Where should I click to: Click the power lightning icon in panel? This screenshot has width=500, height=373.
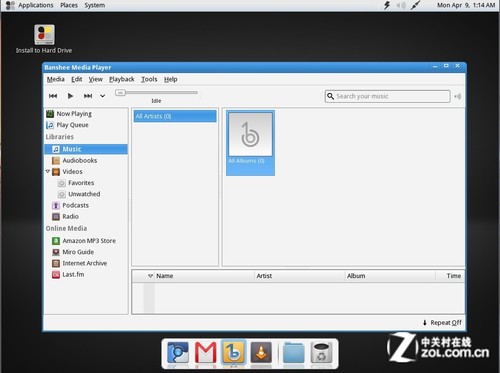pyautogui.click(x=387, y=5)
